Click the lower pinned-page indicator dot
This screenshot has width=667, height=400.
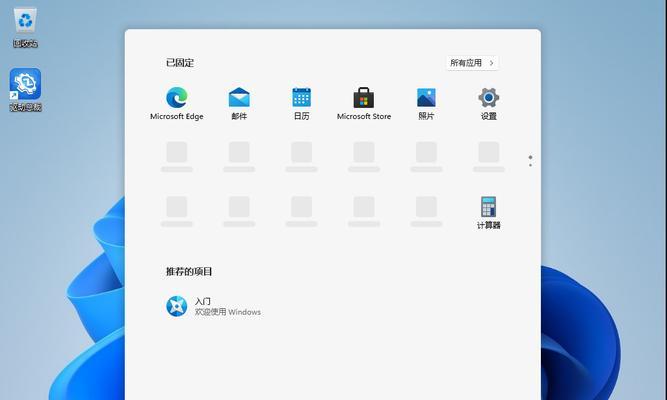click(x=530, y=165)
